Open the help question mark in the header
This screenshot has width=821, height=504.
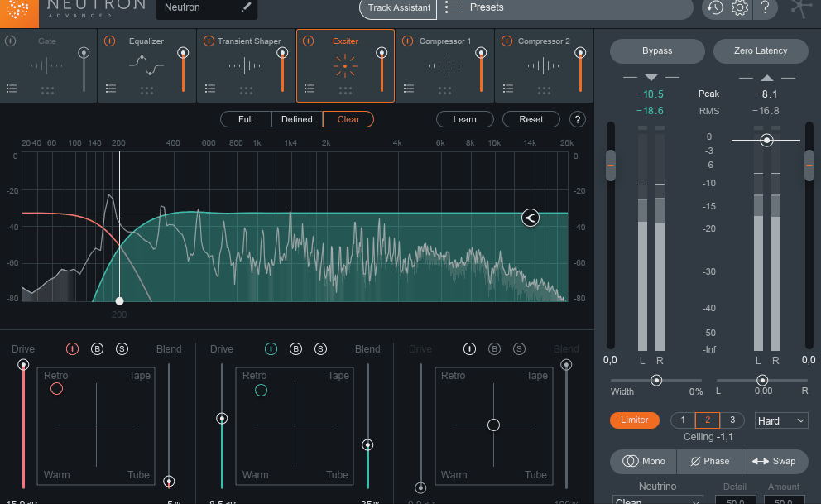click(765, 7)
